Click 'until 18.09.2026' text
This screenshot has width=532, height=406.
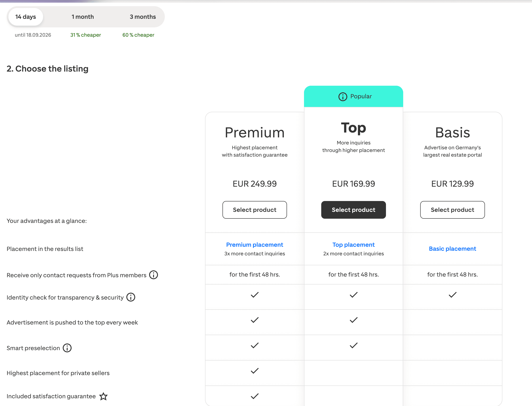pos(33,35)
